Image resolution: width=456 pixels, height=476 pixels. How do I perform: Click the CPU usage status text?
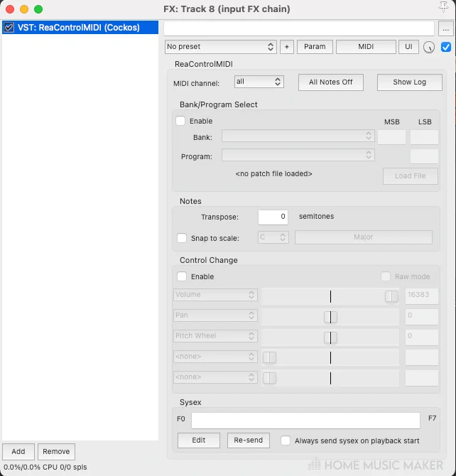pyautogui.click(x=45, y=467)
